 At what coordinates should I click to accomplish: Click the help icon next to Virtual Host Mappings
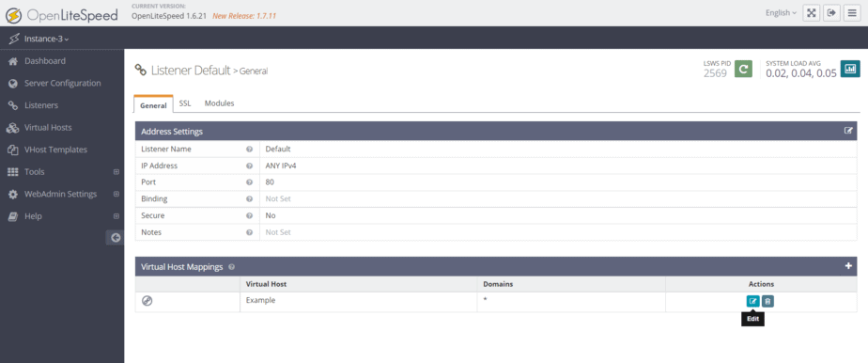click(231, 266)
